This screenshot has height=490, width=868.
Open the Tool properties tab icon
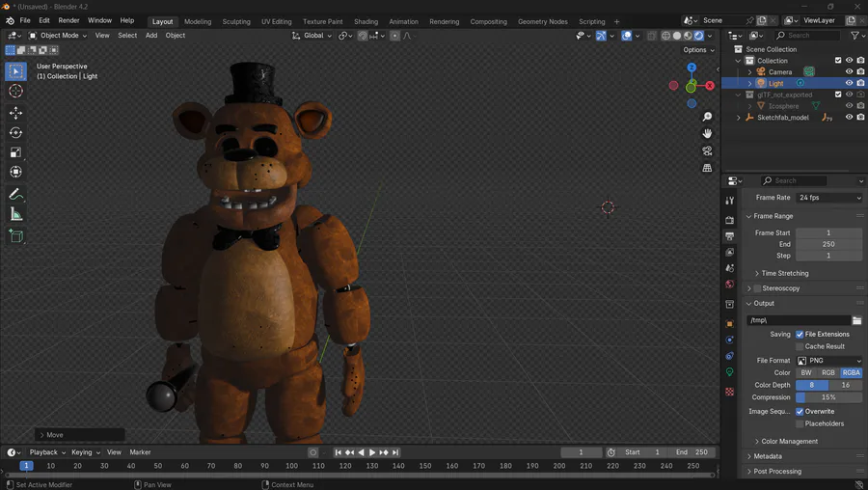point(730,201)
